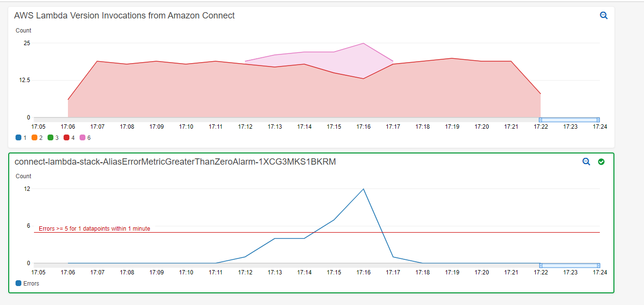Click the magnifier icon beside the alarm name
The width and height of the screenshot is (644, 305).
[586, 162]
